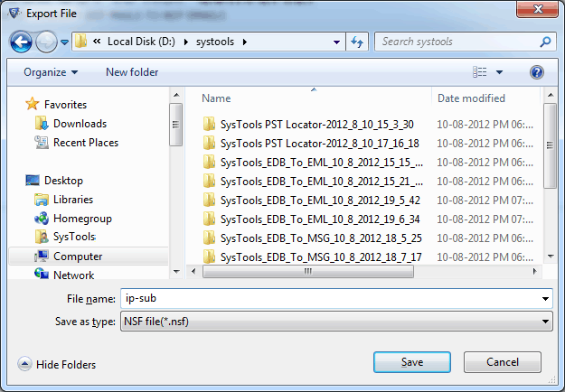This screenshot has height=392, width=565.
Task: Click the Libraries icon
Action: [42, 200]
